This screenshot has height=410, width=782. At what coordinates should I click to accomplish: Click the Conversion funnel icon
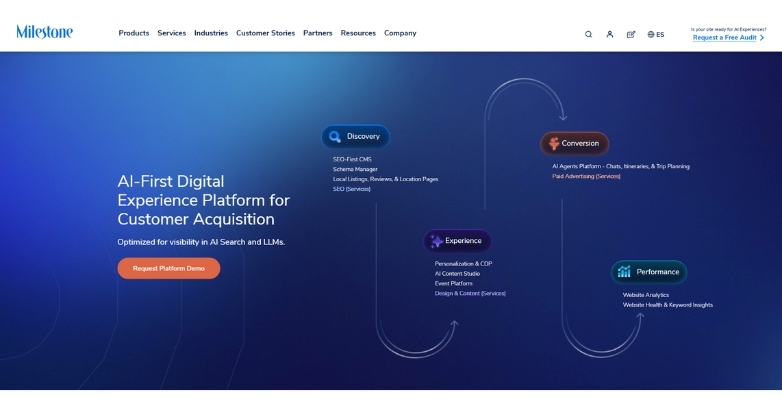tap(554, 144)
